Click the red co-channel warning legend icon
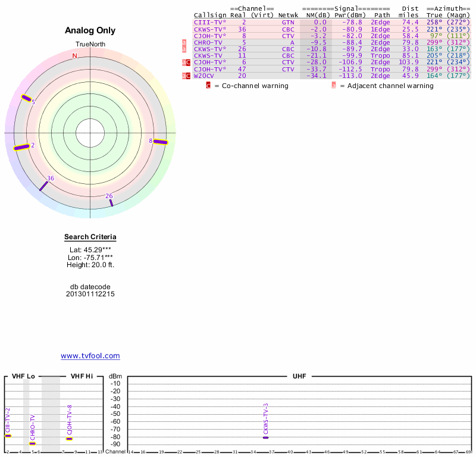Screen dimensions: 476x457 pos(208,86)
